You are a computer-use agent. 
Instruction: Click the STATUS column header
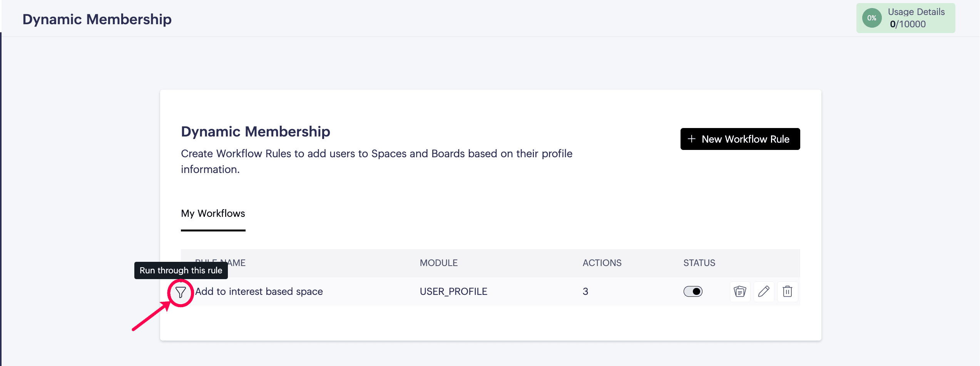tap(699, 263)
